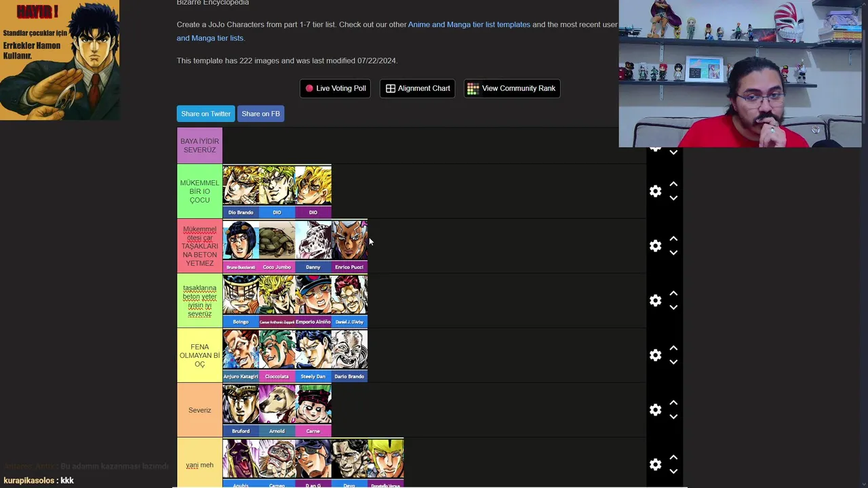The width and height of the screenshot is (868, 488).
Task: Click the yani meh tier label
Action: tap(199, 464)
